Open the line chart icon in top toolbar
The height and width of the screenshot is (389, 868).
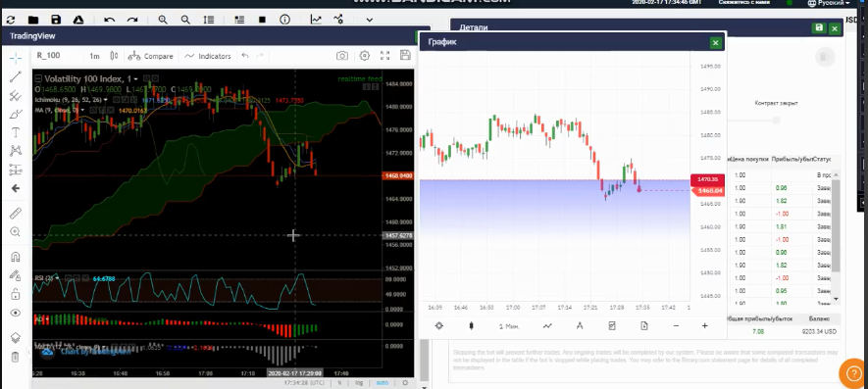316,20
